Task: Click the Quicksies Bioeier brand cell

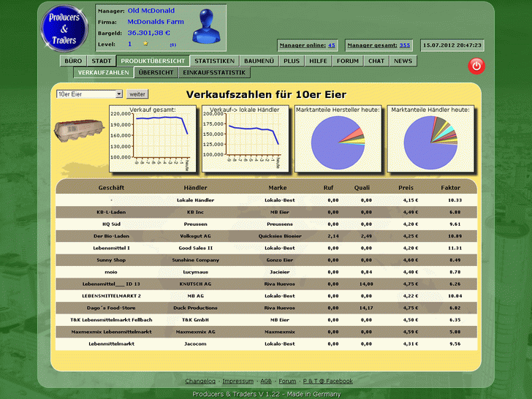Action: (280, 236)
